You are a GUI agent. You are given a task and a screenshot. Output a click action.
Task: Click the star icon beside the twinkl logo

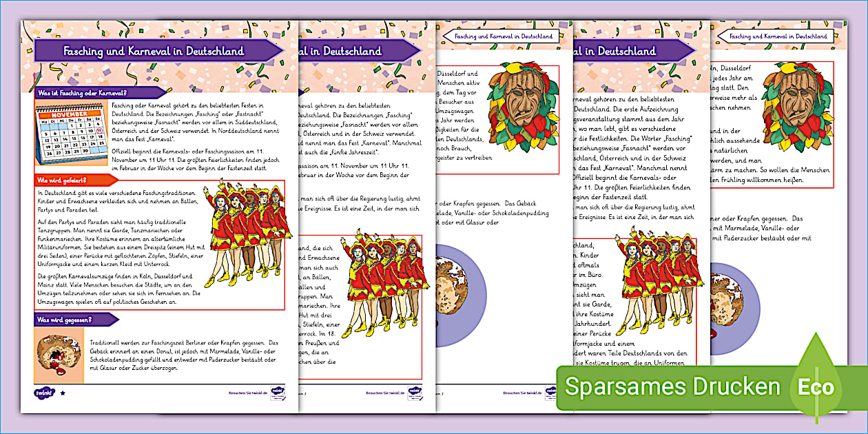63,394
